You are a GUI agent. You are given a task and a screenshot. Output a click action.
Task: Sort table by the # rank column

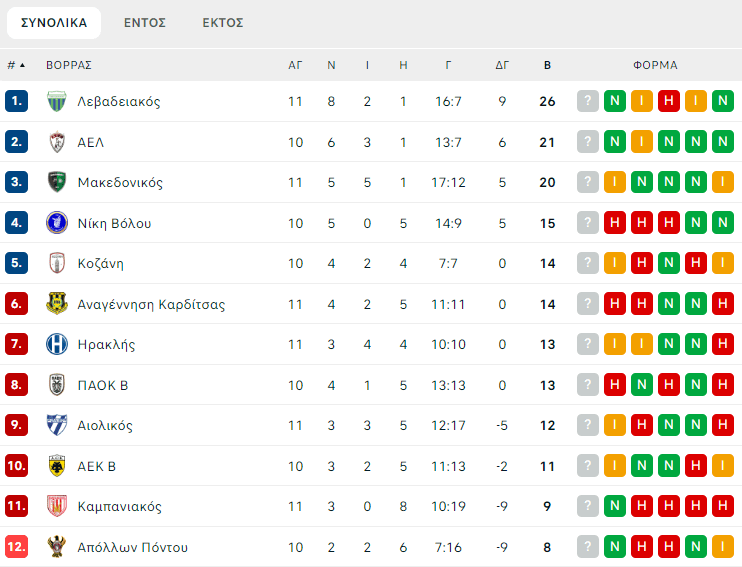pyautogui.click(x=15, y=65)
